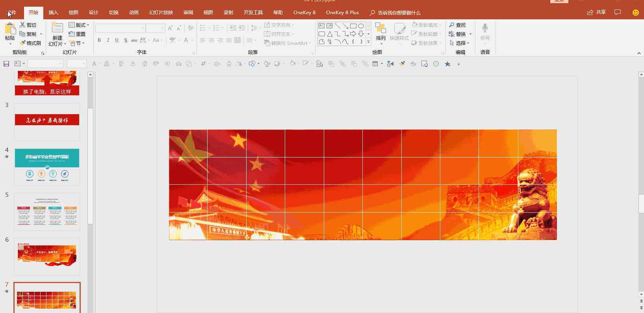Click the slide panel scroll-up arrow
The image size is (644, 313).
[x=90, y=74]
